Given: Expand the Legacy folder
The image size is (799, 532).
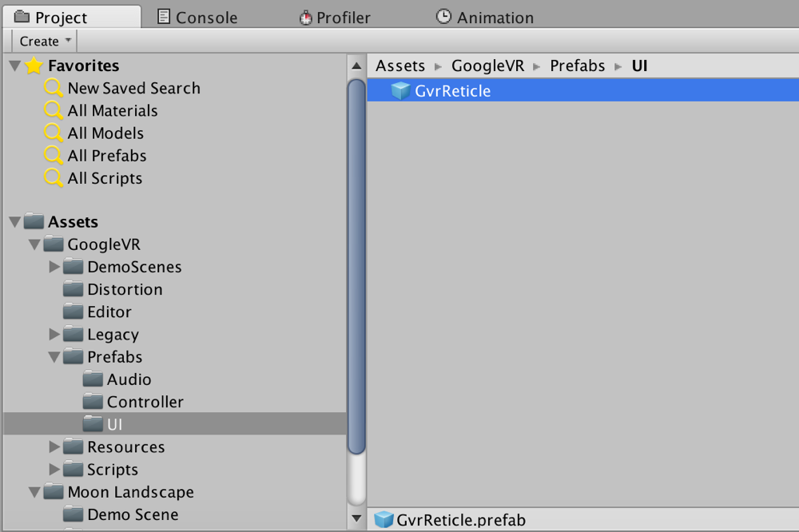Looking at the screenshot, I should pyautogui.click(x=54, y=334).
